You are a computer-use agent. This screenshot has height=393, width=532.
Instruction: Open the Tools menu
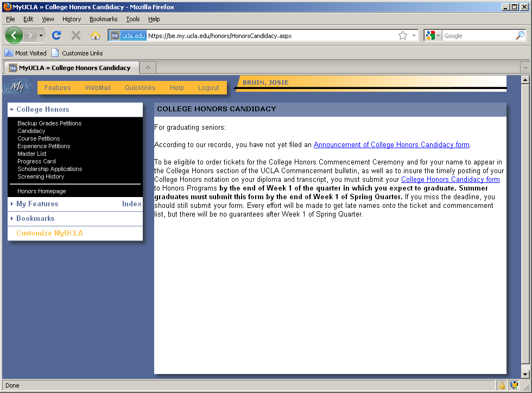point(133,19)
